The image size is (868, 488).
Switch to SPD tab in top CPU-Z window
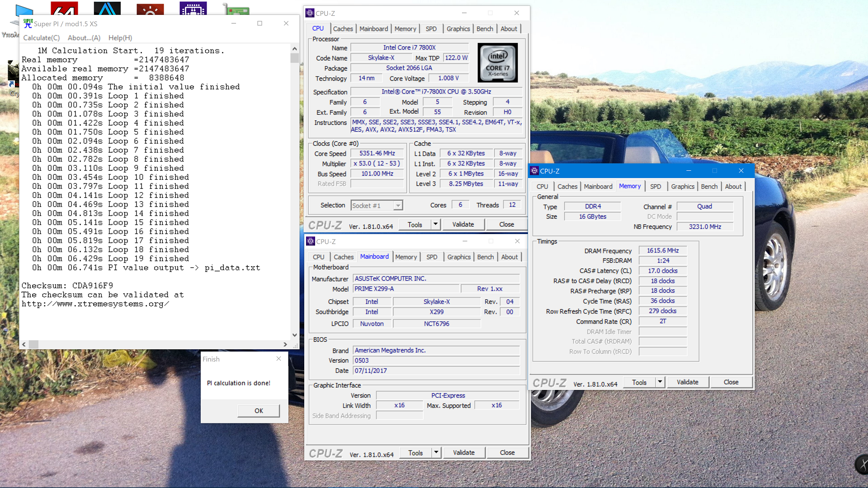tap(431, 28)
